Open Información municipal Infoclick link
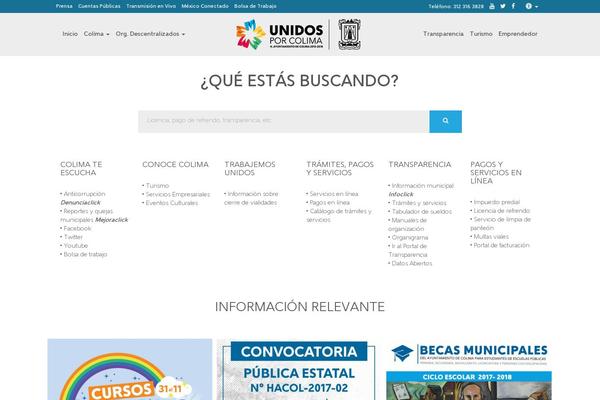 (x=421, y=190)
